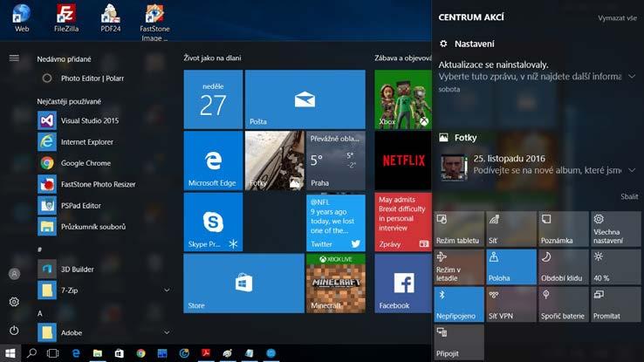
Task: Toggle the Síť quick action
Action: point(511,229)
